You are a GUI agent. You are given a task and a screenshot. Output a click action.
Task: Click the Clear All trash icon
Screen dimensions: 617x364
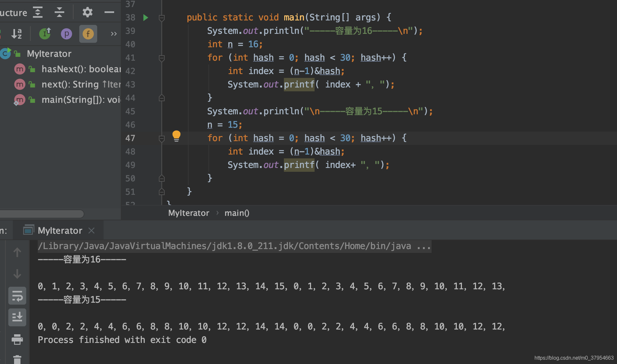tap(17, 360)
